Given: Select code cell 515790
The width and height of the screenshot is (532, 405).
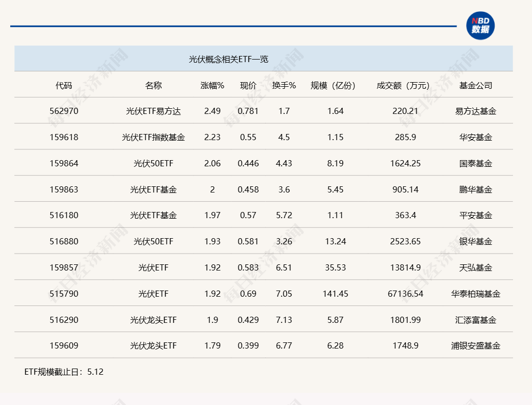Looking at the screenshot, I should pyautogui.click(x=64, y=294).
